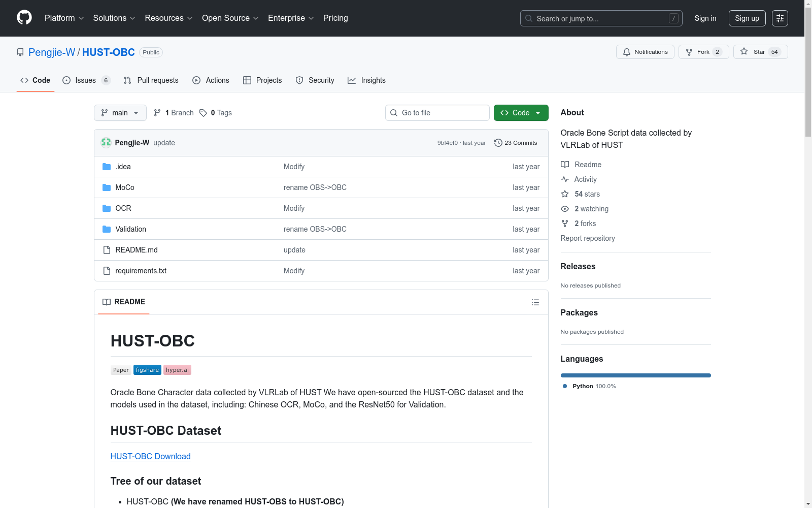Click the bell icon in Notifications
The image size is (812, 508).
tap(627, 52)
